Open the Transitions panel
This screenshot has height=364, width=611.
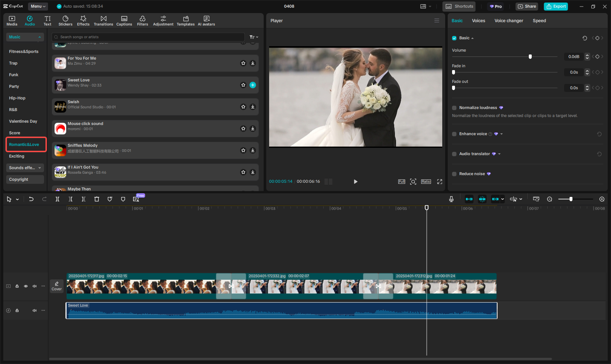[x=103, y=21]
